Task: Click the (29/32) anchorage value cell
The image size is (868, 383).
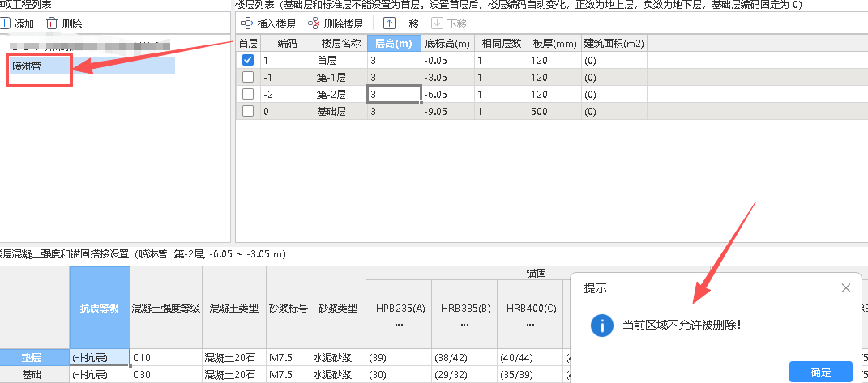Action: pos(464,375)
